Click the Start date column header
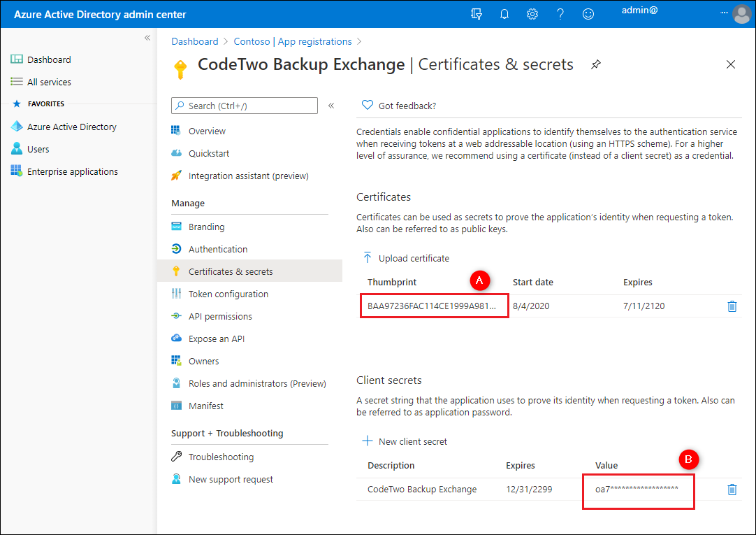 pyautogui.click(x=533, y=283)
